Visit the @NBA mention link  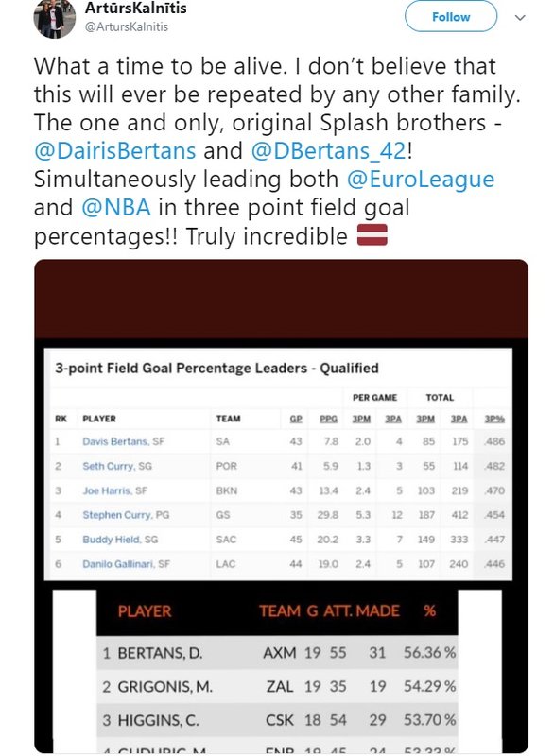coord(116,208)
